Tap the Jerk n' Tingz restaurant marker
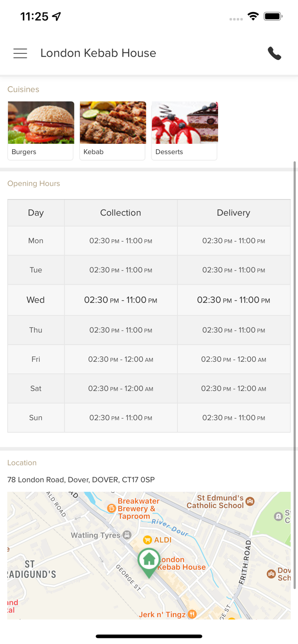Image resolution: width=298 pixels, height=644 pixels. pos(193,614)
